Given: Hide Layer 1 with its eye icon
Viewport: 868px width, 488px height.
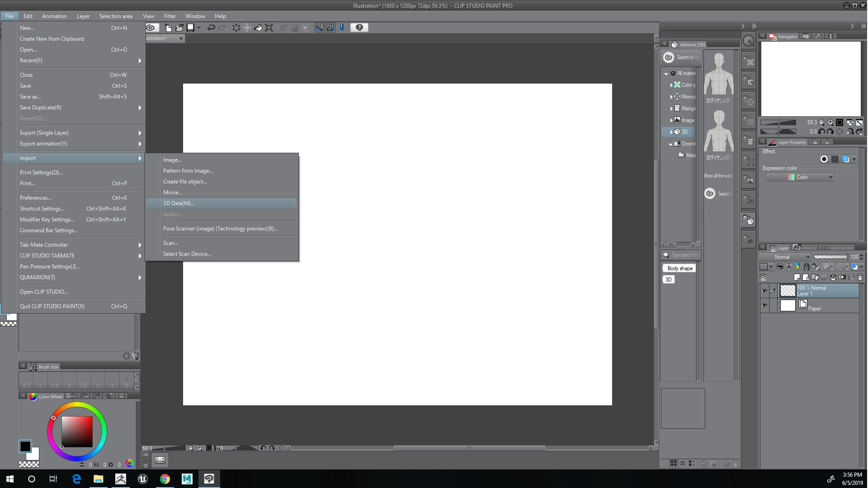Looking at the screenshot, I should (x=764, y=291).
